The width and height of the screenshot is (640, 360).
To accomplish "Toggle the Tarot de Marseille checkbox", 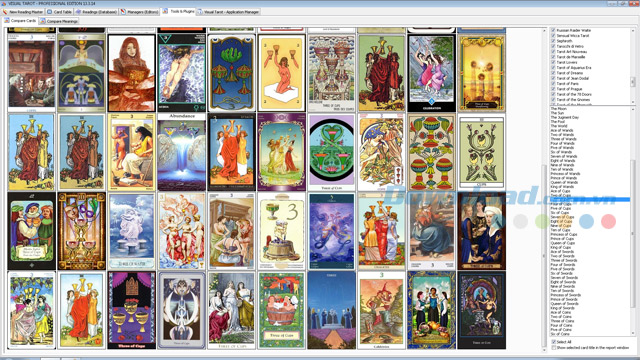I will 553,57.
